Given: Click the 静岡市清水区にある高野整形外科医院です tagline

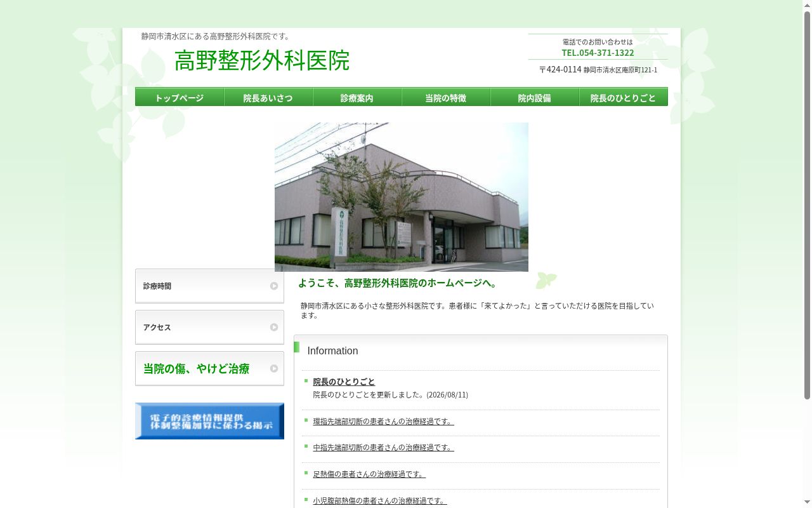Looking at the screenshot, I should [x=217, y=36].
